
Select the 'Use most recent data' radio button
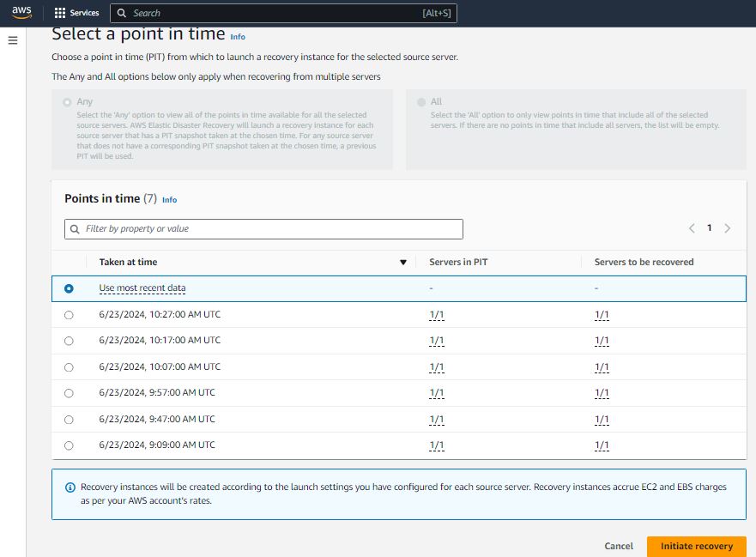point(69,288)
